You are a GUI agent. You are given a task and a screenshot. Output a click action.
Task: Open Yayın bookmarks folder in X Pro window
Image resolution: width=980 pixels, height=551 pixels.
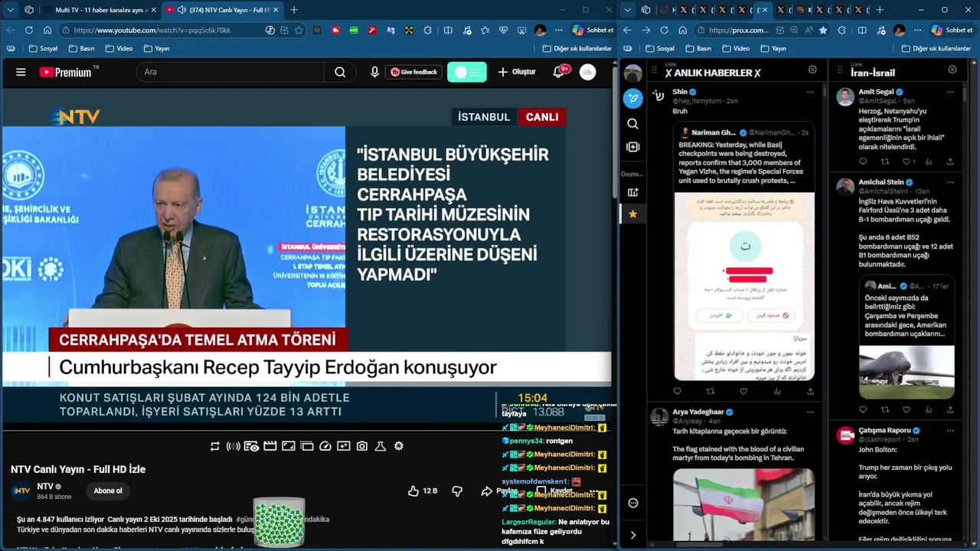(773, 48)
